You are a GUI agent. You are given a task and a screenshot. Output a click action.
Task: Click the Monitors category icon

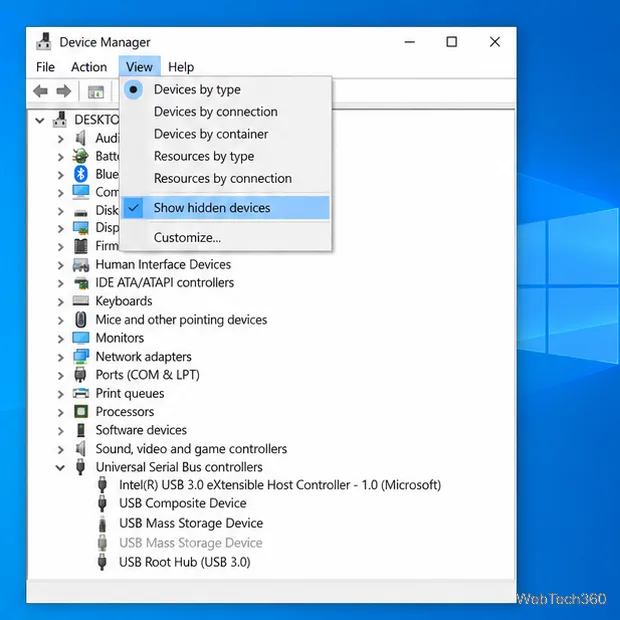(81, 338)
